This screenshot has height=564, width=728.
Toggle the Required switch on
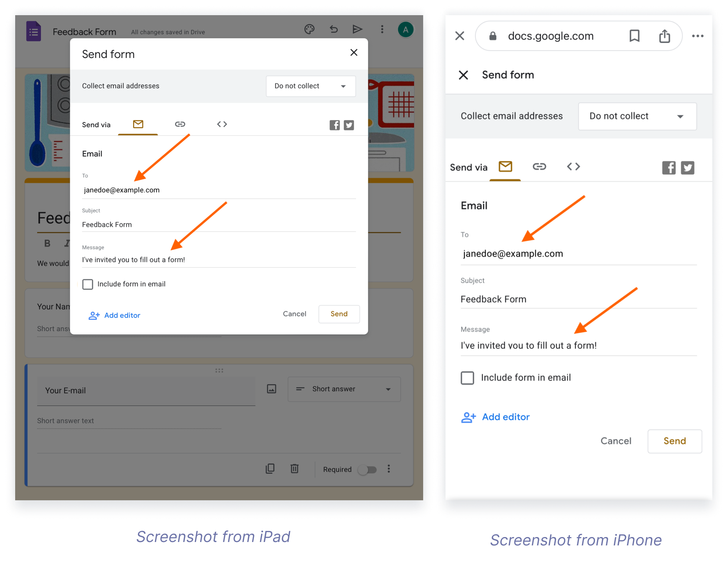coord(367,470)
